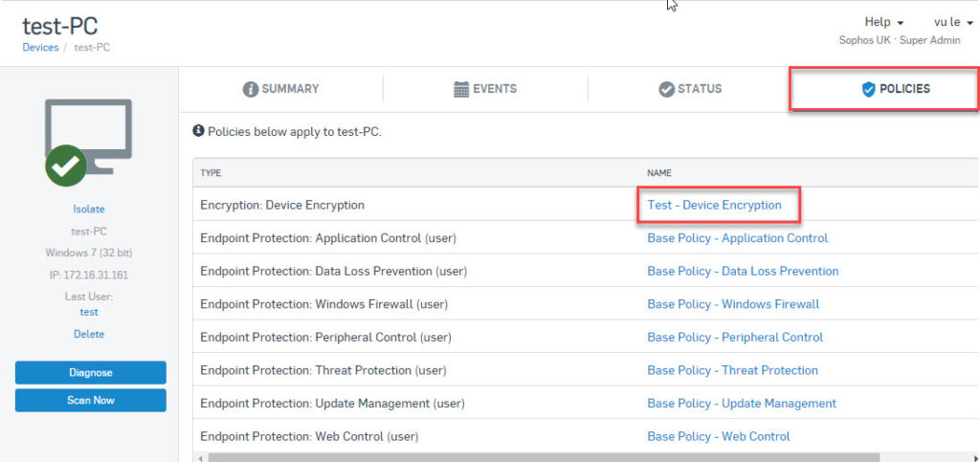Select 'Endpoint Protection: Web Control (user)' cell
980x462 pixels.
coord(309,436)
